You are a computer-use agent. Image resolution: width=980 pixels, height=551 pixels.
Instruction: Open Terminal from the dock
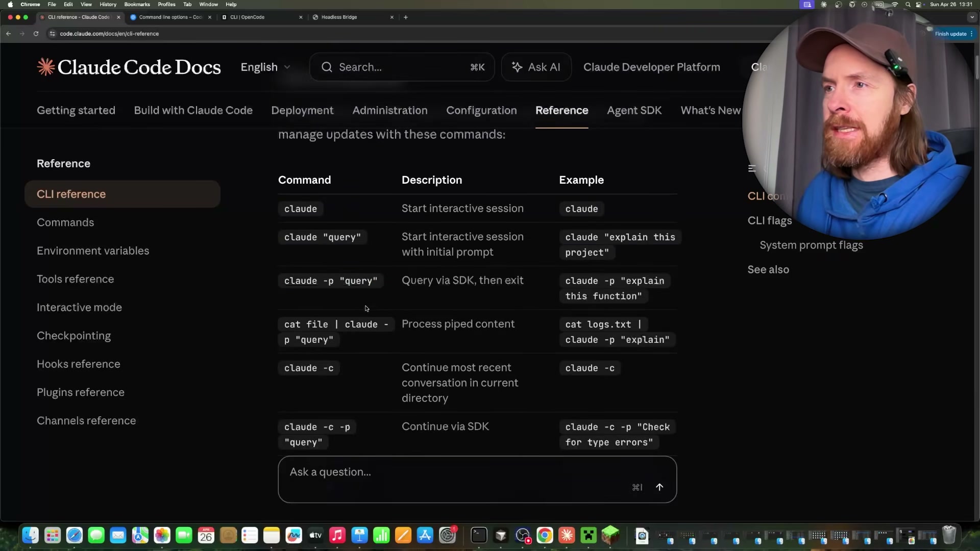[x=479, y=535]
